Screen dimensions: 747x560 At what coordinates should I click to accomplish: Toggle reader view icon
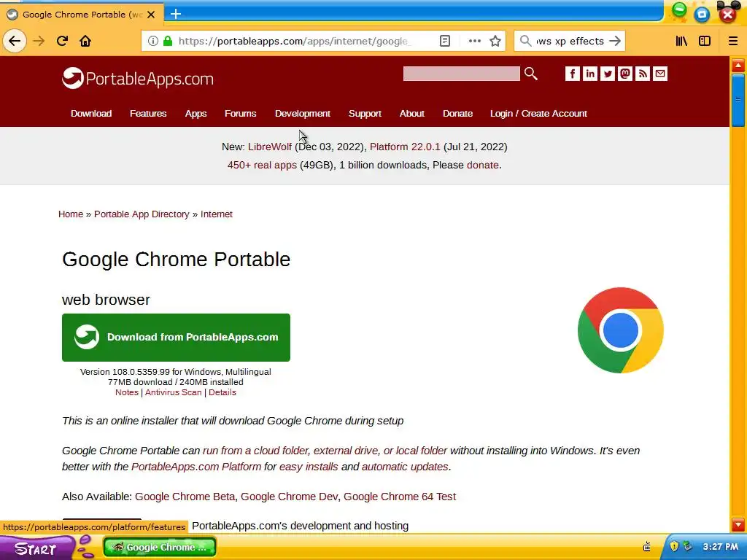point(444,41)
